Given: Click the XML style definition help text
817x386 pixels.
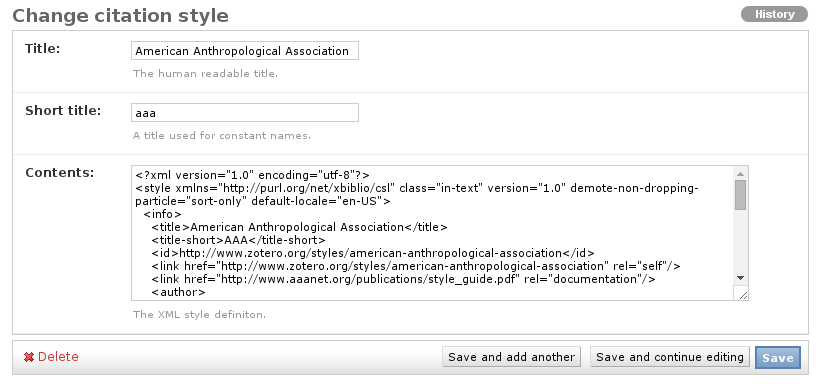Looking at the screenshot, I should point(199,315).
